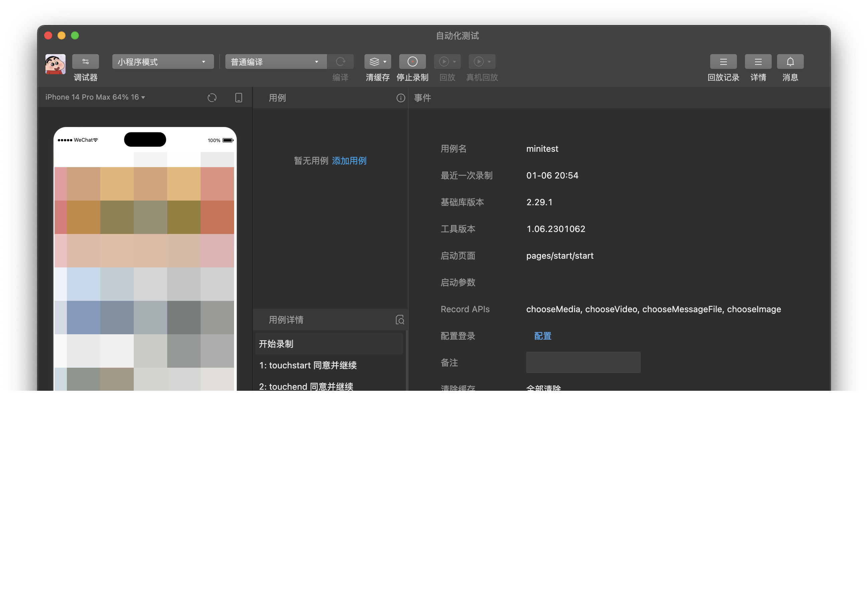868x599 pixels.
Task: Click the 备注 remarks input field
Action: [x=583, y=362]
